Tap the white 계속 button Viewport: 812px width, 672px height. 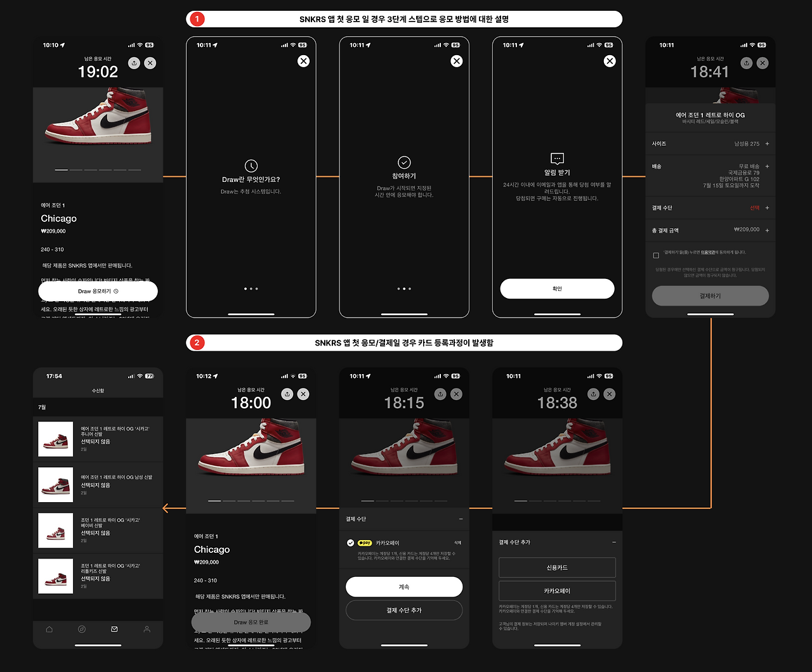[404, 587]
